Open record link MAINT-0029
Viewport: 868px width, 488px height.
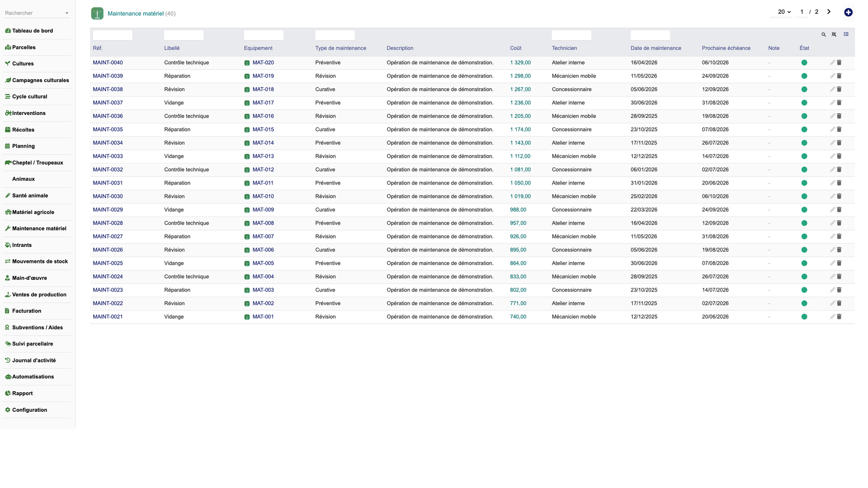[107, 210]
